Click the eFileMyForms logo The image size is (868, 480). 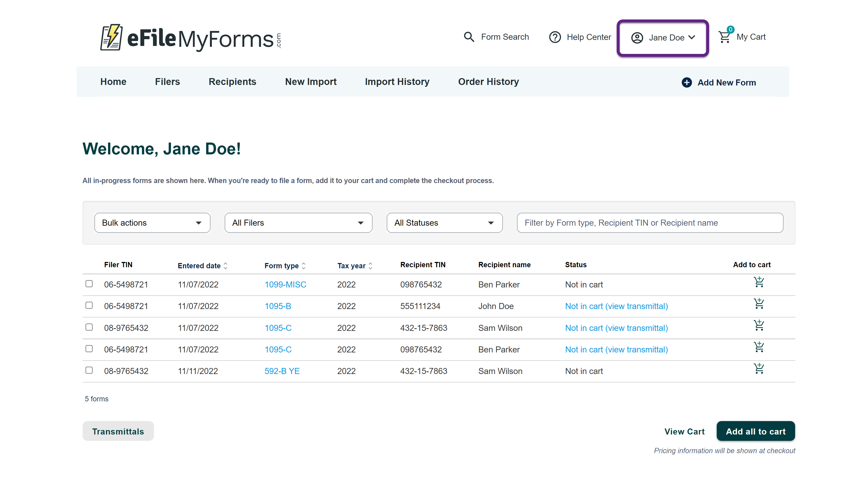(x=190, y=38)
